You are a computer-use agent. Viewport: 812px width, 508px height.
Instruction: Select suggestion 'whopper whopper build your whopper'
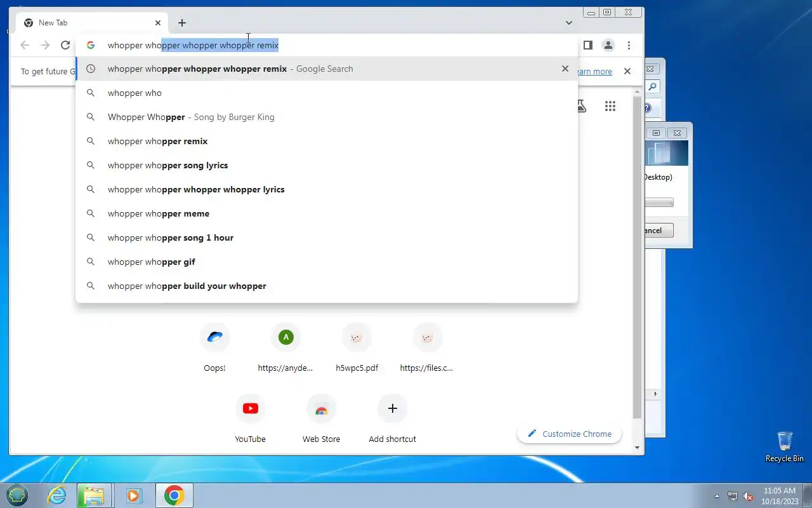click(x=327, y=286)
